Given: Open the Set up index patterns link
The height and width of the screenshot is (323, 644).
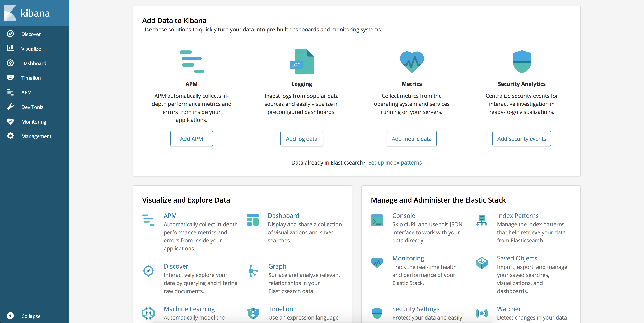Looking at the screenshot, I should tap(395, 162).
